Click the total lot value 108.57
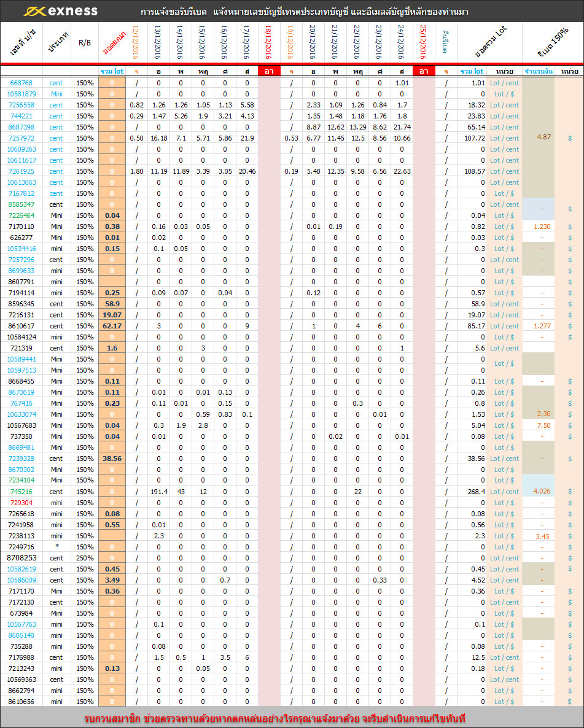Image resolution: width=584 pixels, height=728 pixels. click(x=474, y=172)
